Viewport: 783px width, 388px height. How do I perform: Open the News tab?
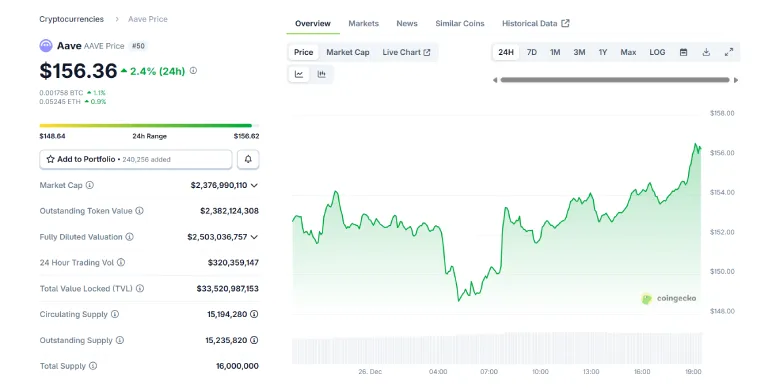[407, 23]
